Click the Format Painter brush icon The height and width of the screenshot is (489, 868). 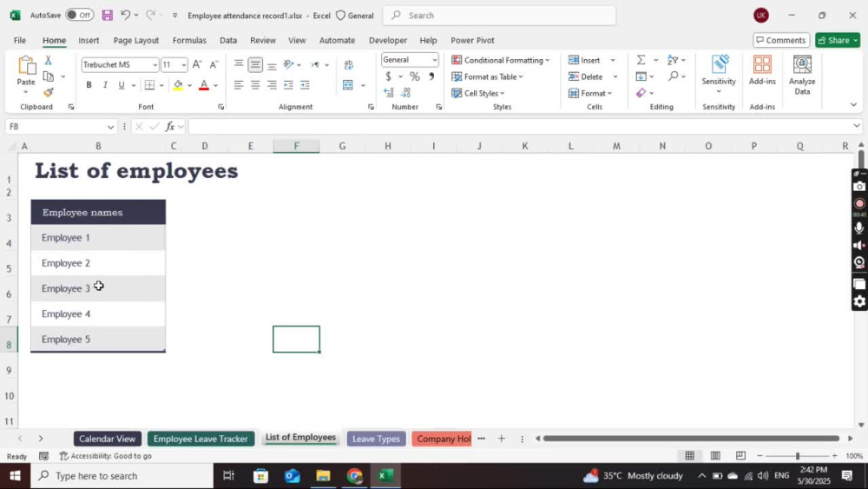coord(48,92)
